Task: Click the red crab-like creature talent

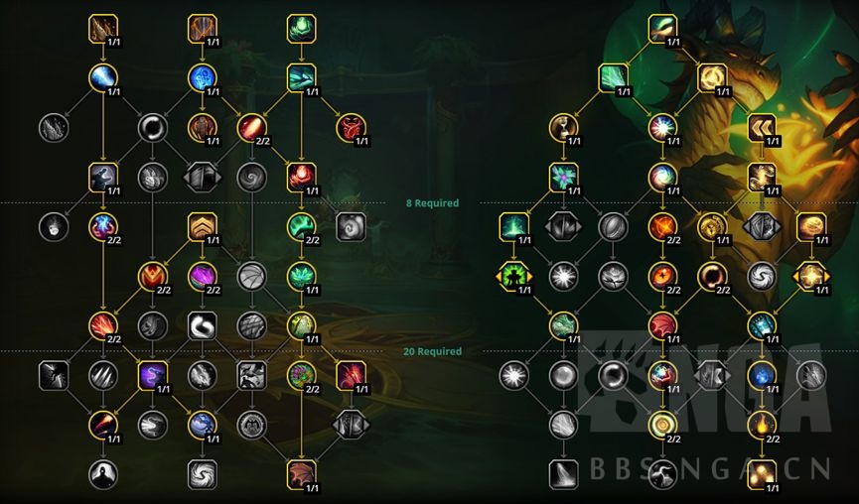Action: click(351, 128)
